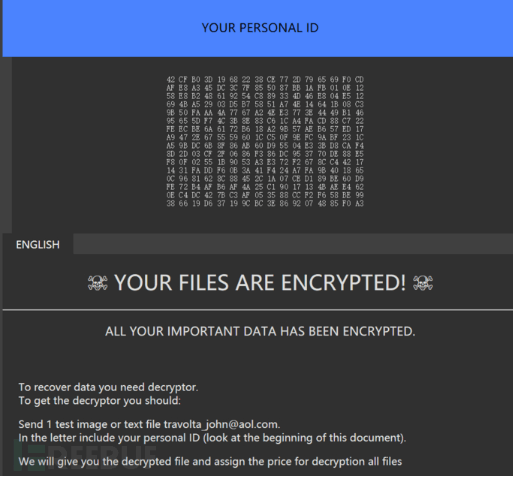Click the 'To get the decryptor you should' line

(99, 401)
